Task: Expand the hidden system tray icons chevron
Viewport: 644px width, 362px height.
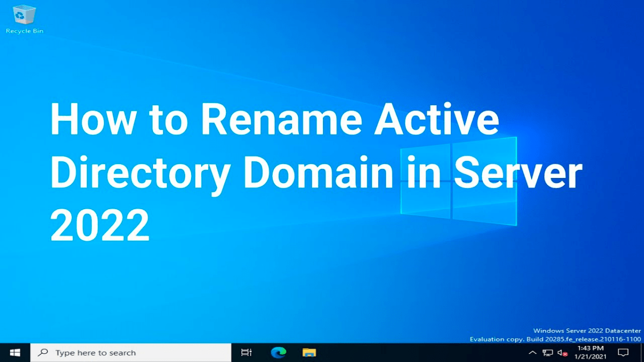Action: (532, 352)
